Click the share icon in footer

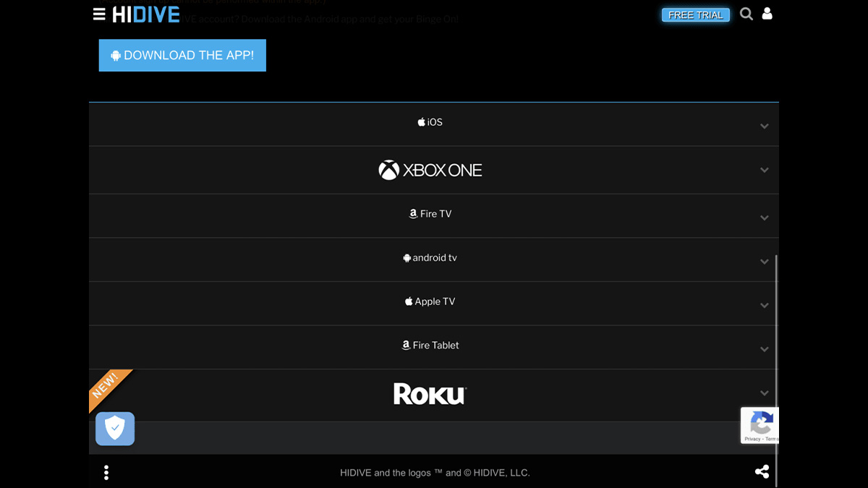[x=762, y=472]
